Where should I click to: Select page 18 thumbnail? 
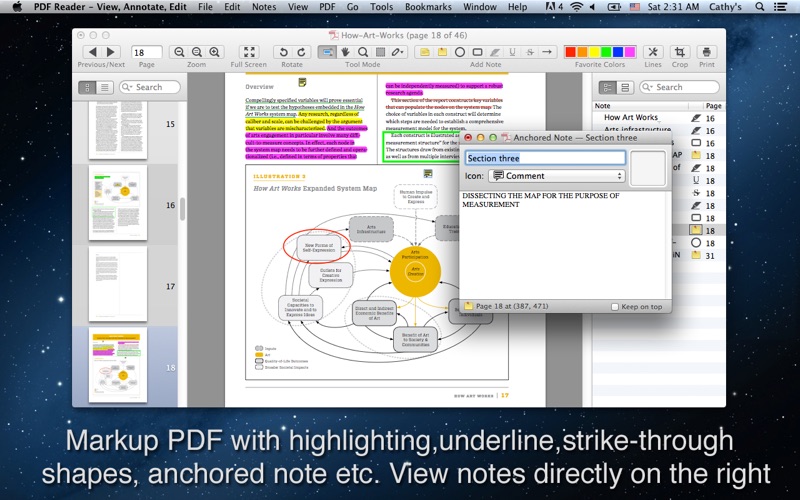tap(118, 365)
